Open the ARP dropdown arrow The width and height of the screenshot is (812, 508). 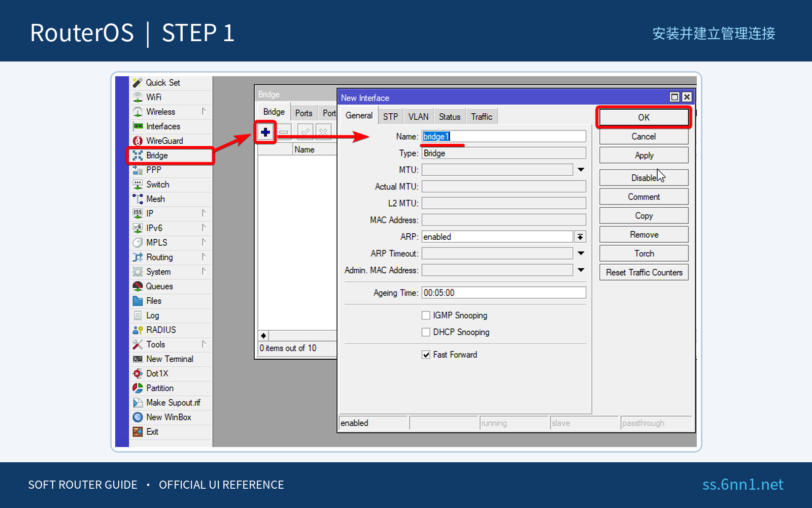pyautogui.click(x=580, y=237)
